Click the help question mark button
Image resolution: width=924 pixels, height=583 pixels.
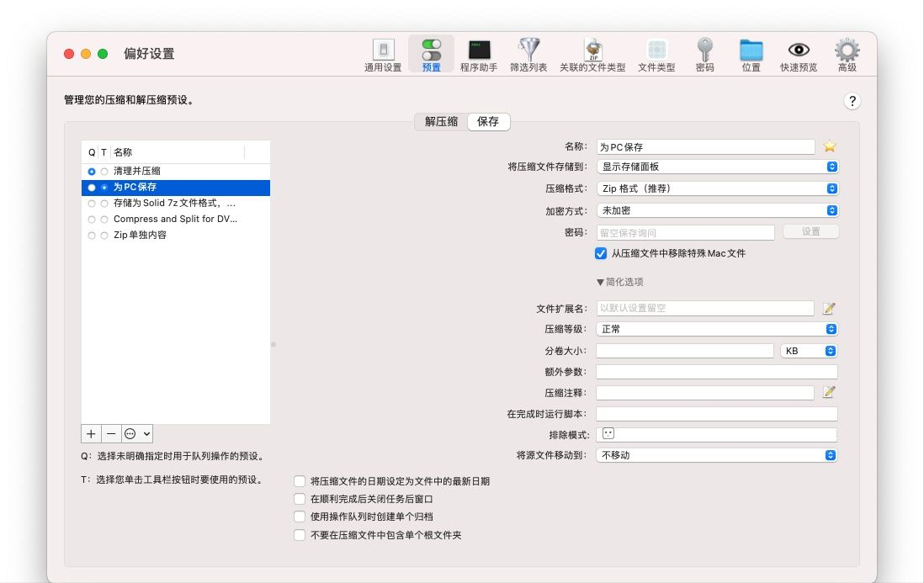[x=852, y=100]
